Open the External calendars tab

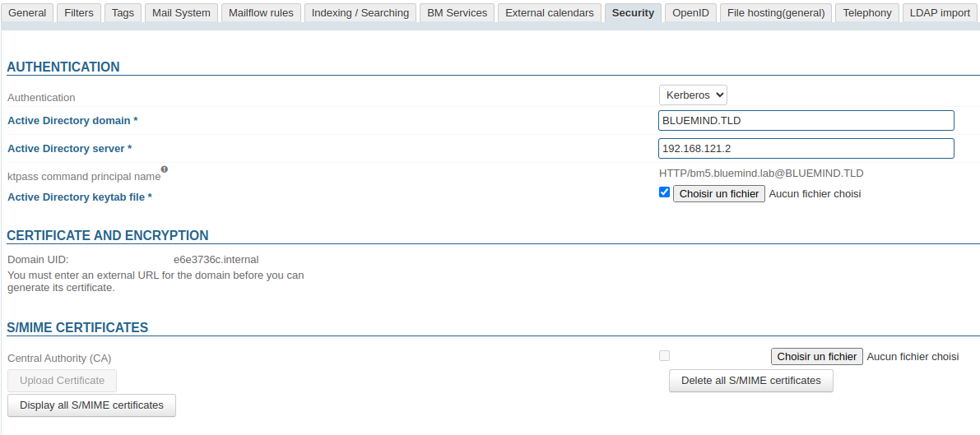pos(549,13)
